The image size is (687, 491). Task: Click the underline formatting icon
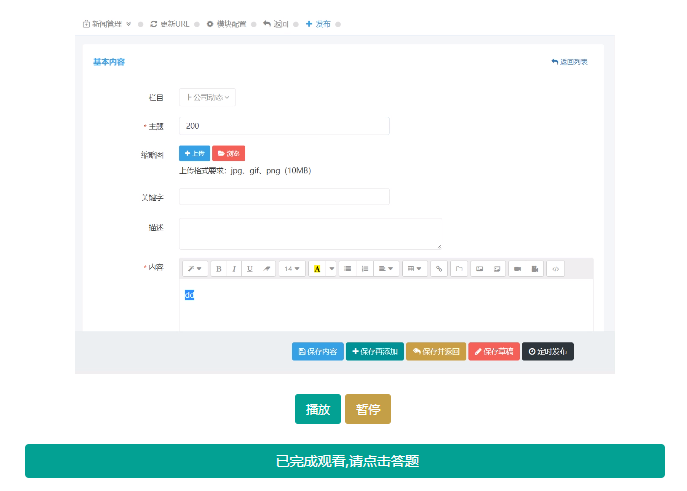(250, 268)
